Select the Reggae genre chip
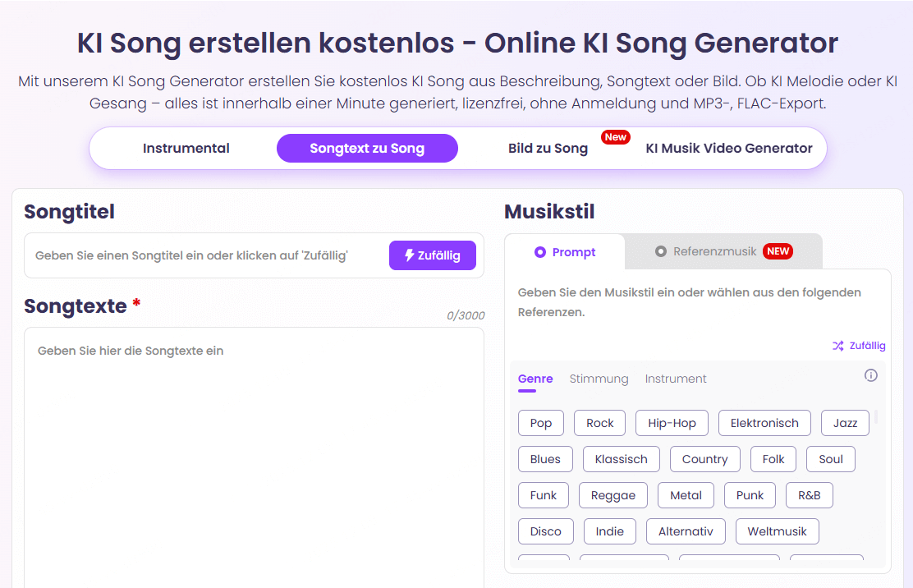 pyautogui.click(x=612, y=495)
